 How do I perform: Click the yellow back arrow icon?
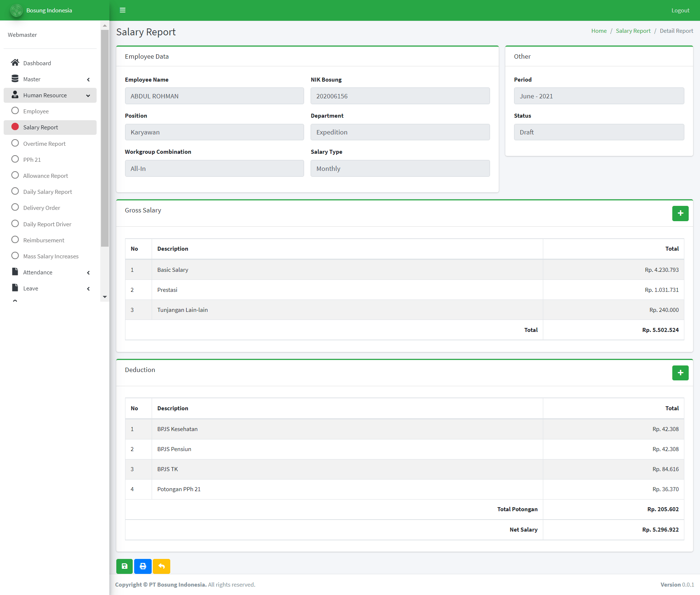[x=162, y=566]
